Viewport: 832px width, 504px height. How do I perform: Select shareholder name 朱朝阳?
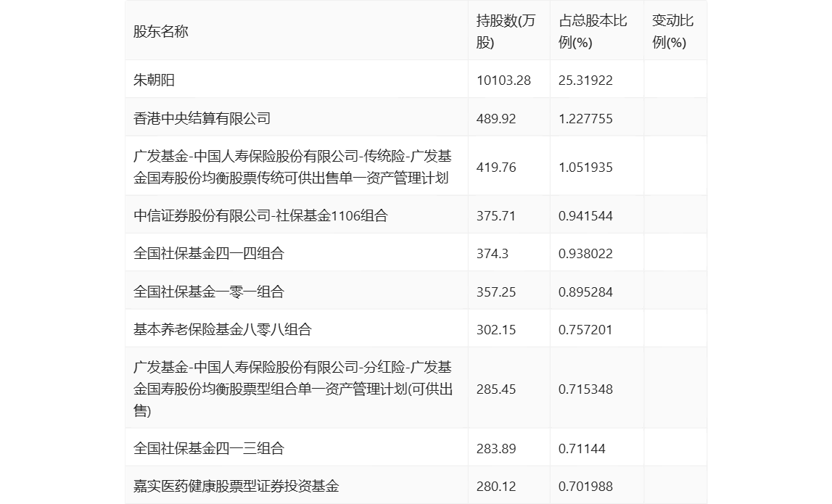click(154, 80)
